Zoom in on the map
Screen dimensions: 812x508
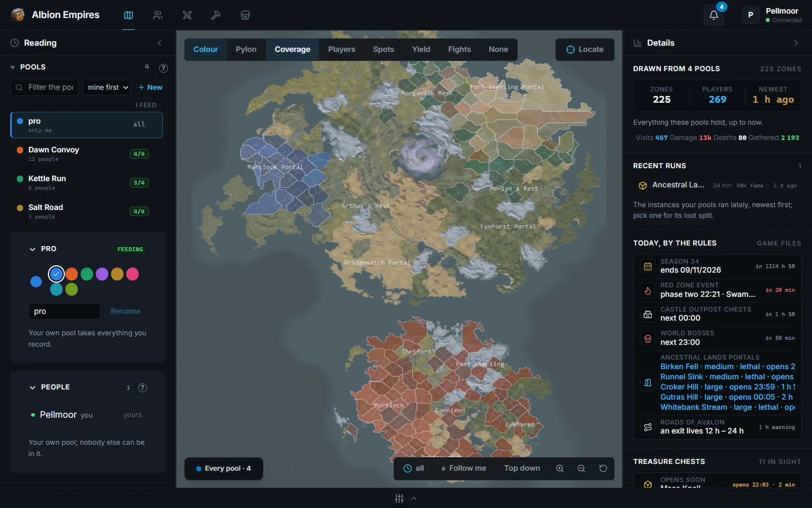(560, 468)
